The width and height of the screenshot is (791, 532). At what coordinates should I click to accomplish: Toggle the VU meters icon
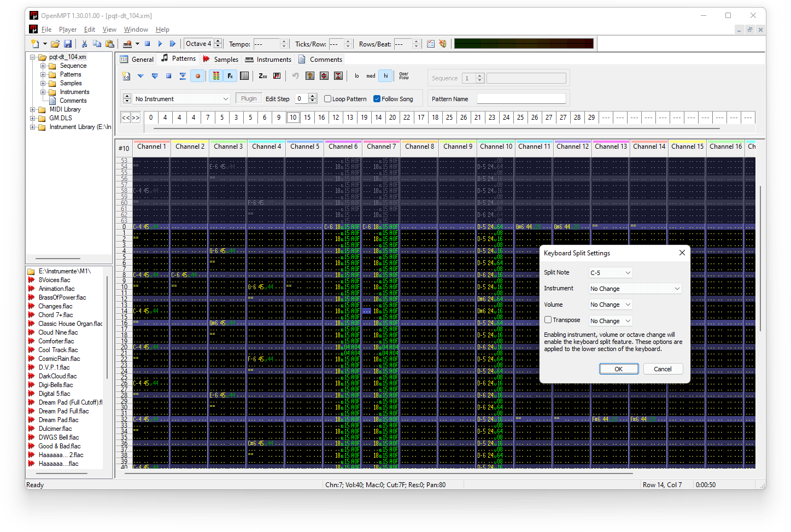tap(216, 76)
